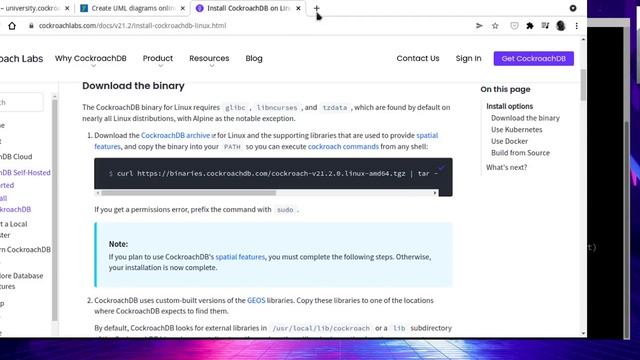Click the page scrollbar up arrow

583,40
